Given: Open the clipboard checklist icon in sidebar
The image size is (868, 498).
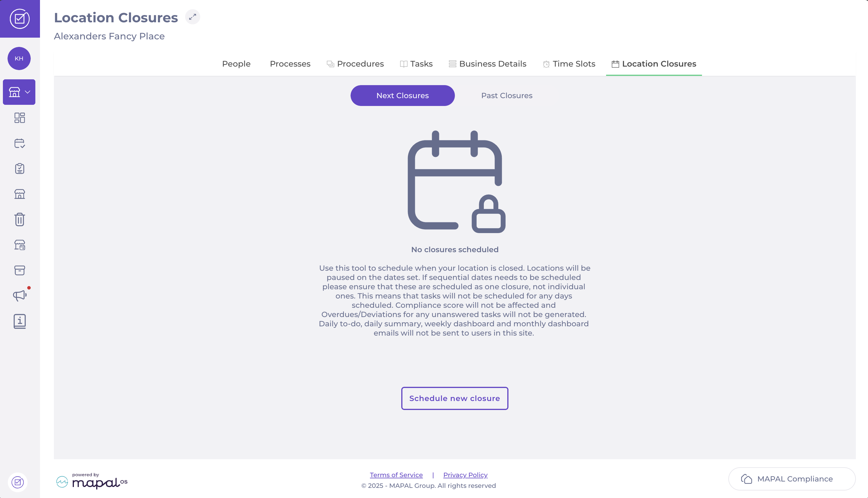Looking at the screenshot, I should click(x=19, y=169).
